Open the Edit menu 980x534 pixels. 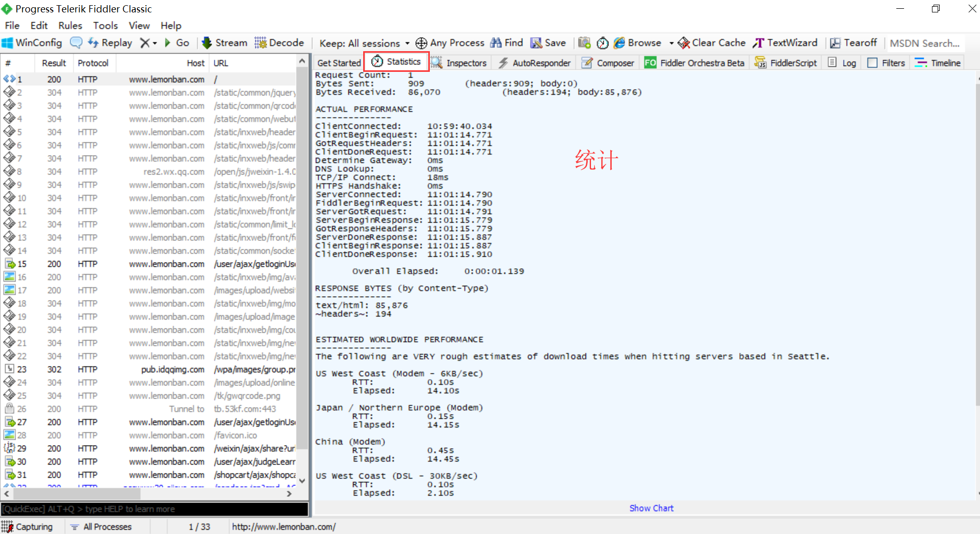(x=39, y=25)
